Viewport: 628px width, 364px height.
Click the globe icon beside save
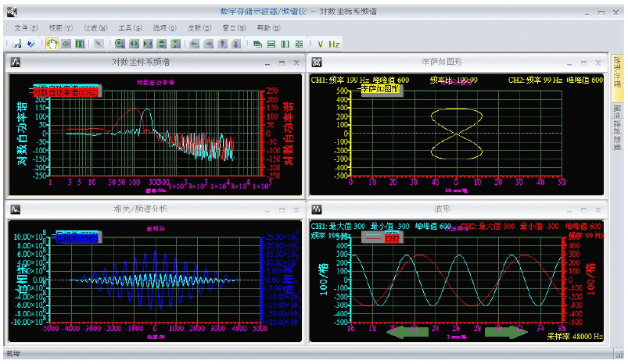(x=30, y=44)
